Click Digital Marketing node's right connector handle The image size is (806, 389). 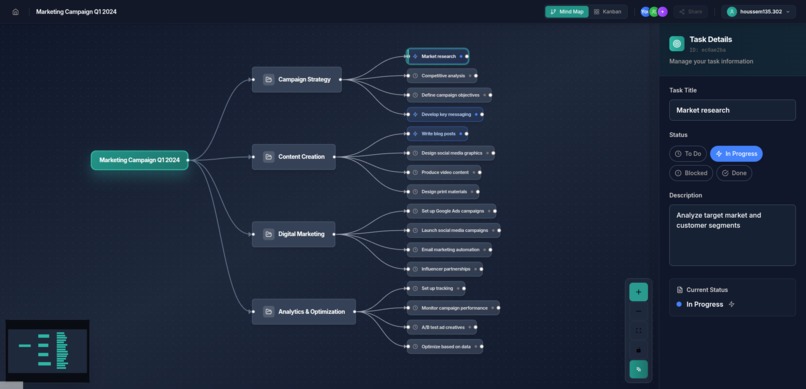tap(335, 234)
